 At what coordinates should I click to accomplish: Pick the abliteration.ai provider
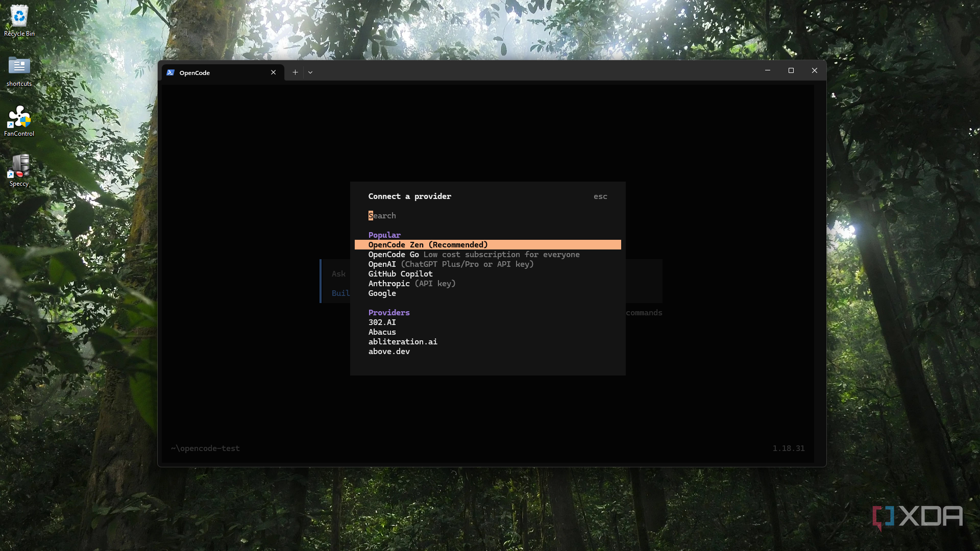tap(487, 342)
